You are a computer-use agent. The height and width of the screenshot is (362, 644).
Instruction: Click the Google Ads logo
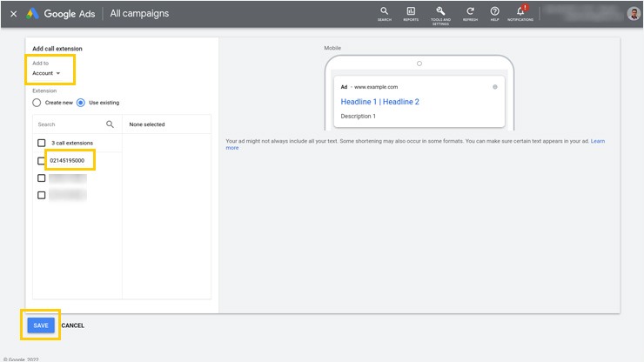(32, 14)
